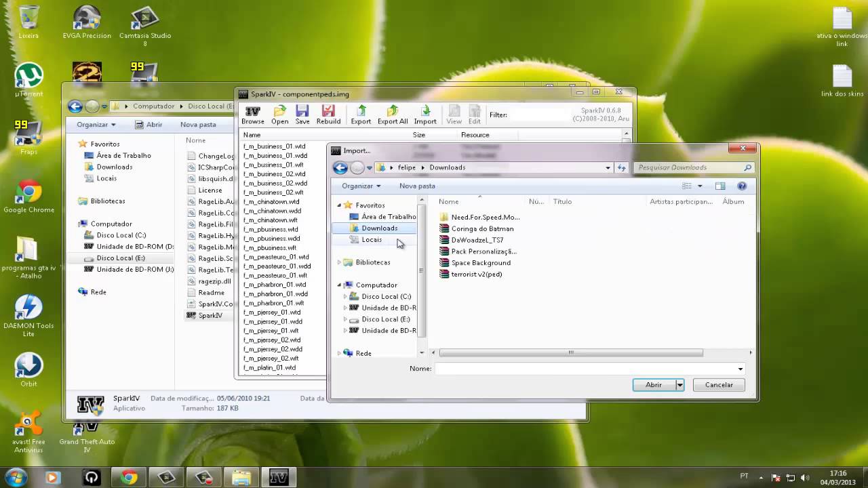This screenshot has height=488, width=868.
Task: Launch µTorrent from the desktop
Action: tap(28, 80)
